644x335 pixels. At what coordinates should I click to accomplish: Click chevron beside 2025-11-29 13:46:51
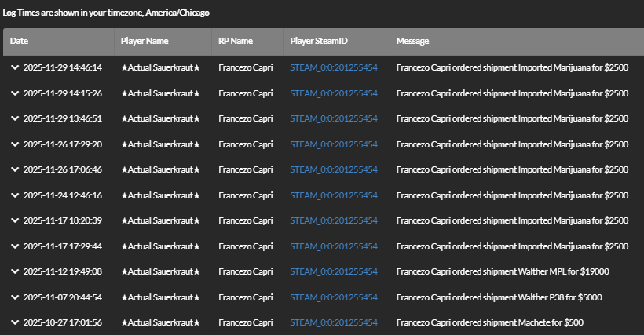pos(15,118)
